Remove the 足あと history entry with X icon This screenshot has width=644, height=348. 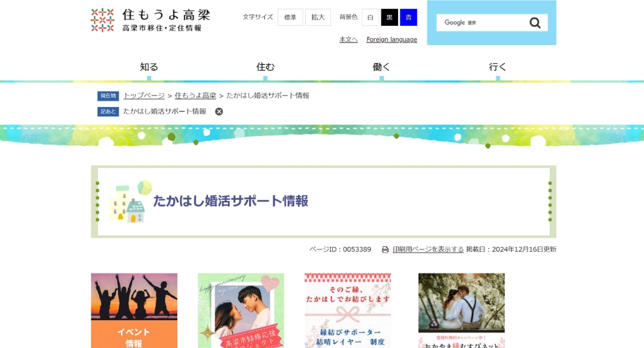[219, 111]
